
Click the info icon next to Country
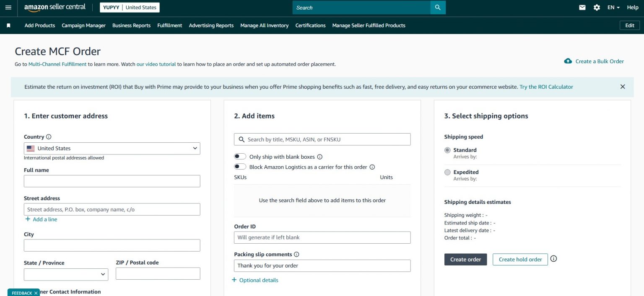click(x=49, y=136)
